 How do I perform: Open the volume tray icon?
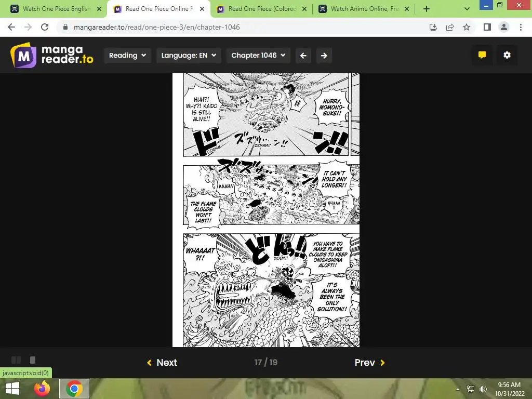coord(483,389)
